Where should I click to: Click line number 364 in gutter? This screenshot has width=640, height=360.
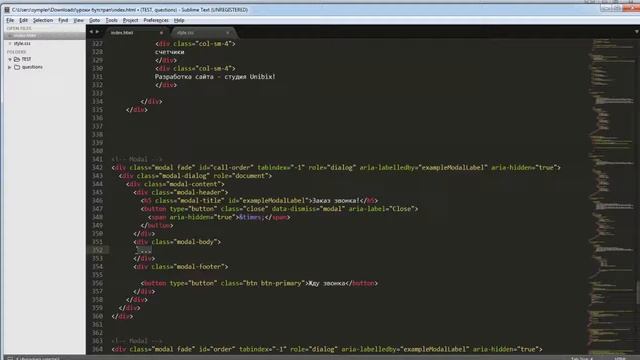pos(97,349)
